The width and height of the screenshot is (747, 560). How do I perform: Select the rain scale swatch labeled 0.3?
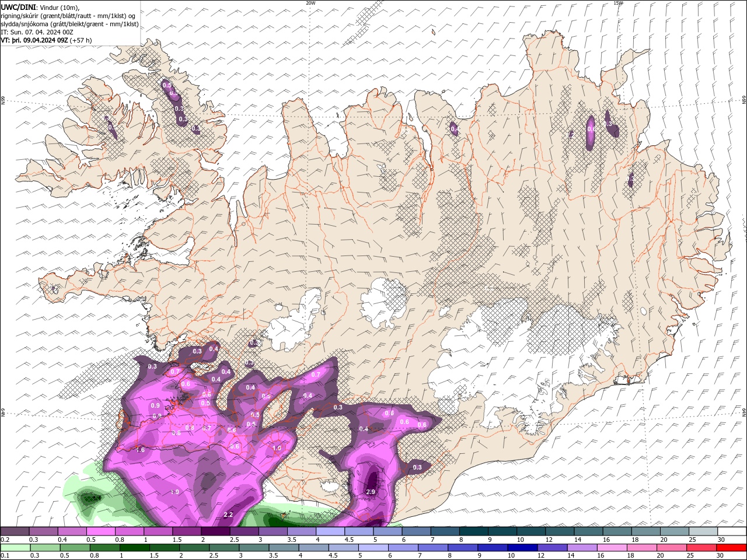[x=44, y=548]
